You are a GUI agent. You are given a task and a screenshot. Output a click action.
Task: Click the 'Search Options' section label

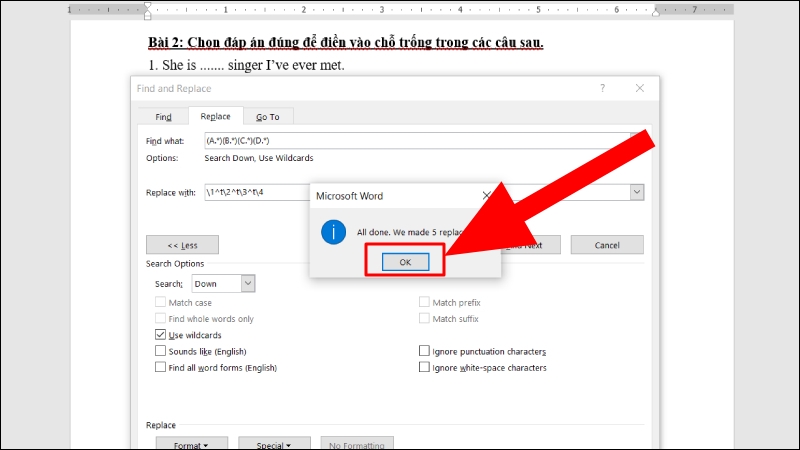coord(175,264)
